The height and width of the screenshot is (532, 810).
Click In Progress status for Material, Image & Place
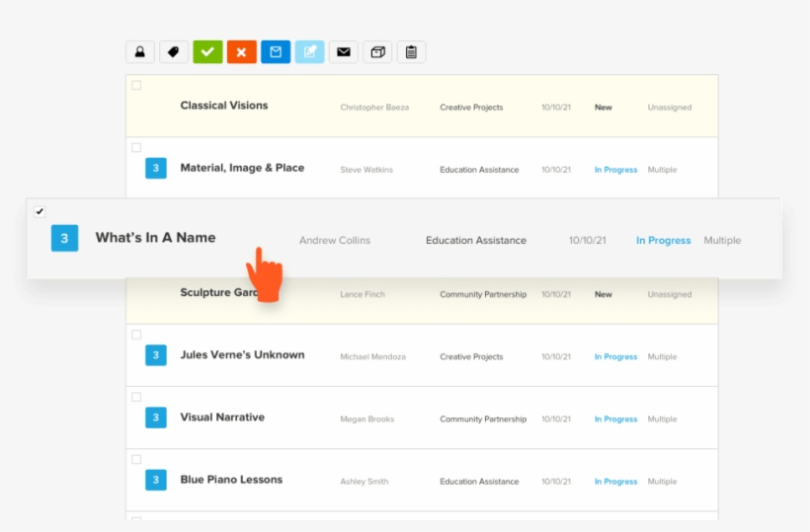(x=615, y=170)
